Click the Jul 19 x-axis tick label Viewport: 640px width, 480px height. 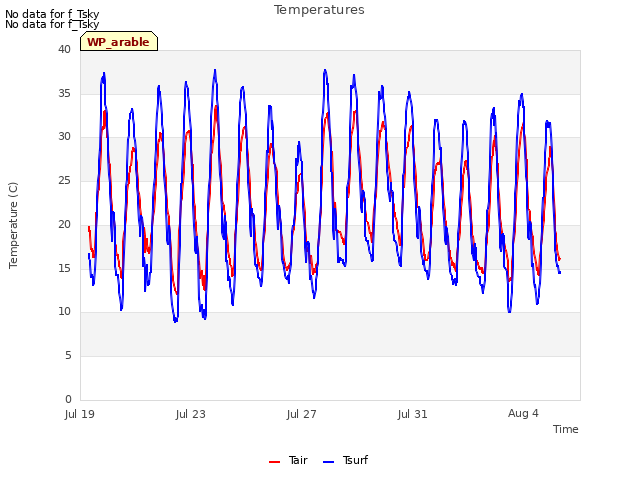(80, 414)
